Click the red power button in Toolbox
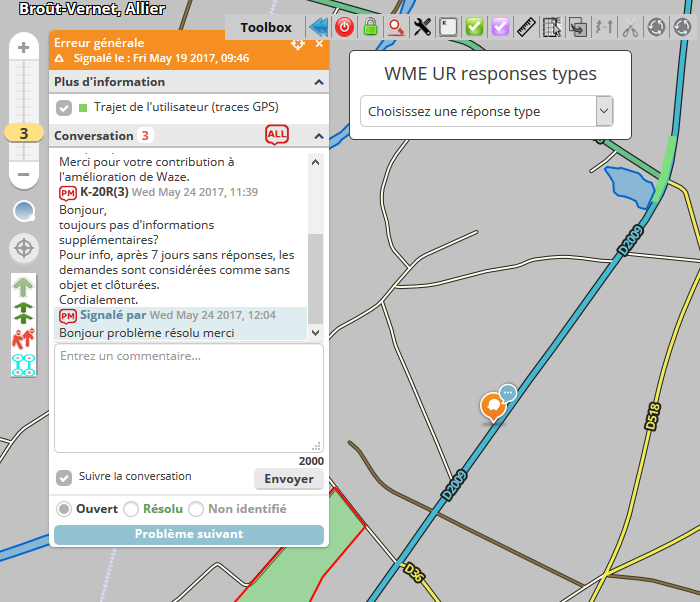 pyautogui.click(x=344, y=27)
